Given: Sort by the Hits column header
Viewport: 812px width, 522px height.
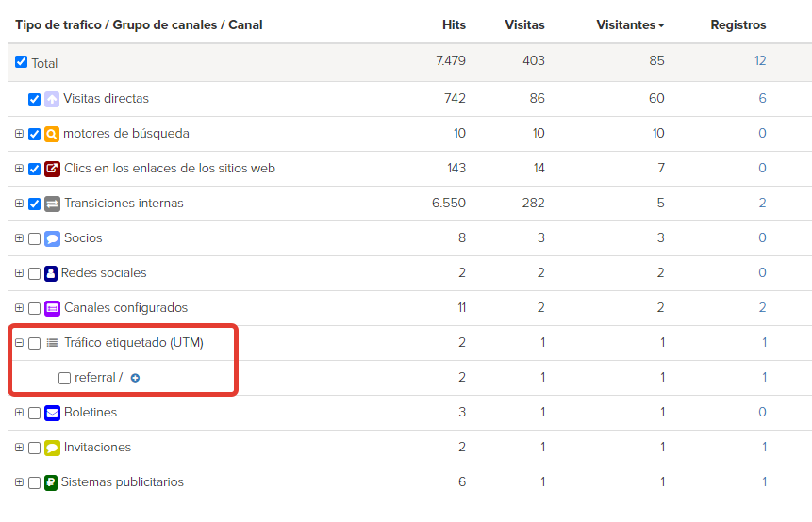Looking at the screenshot, I should click(454, 24).
